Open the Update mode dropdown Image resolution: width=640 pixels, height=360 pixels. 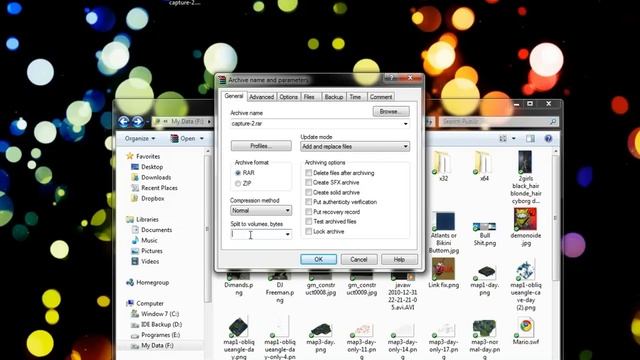coord(355,147)
